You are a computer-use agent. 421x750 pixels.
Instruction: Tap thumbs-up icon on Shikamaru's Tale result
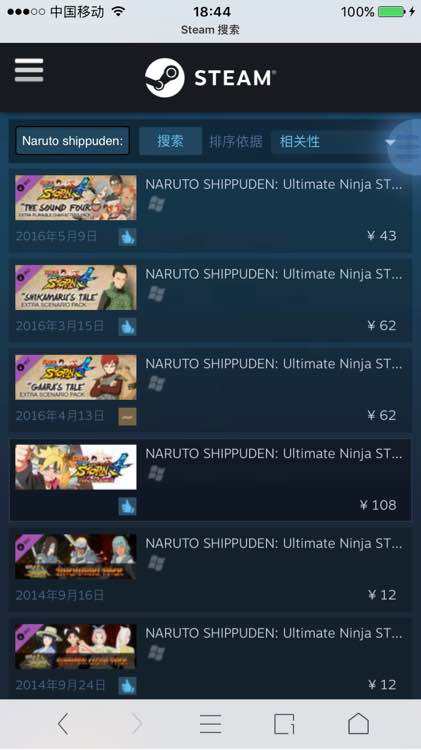pyautogui.click(x=127, y=326)
